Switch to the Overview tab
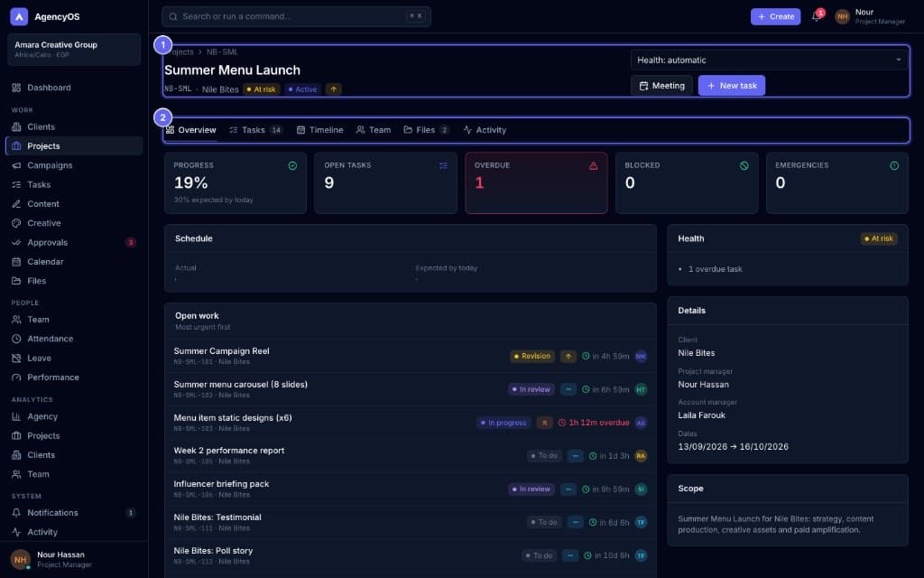 (x=191, y=130)
